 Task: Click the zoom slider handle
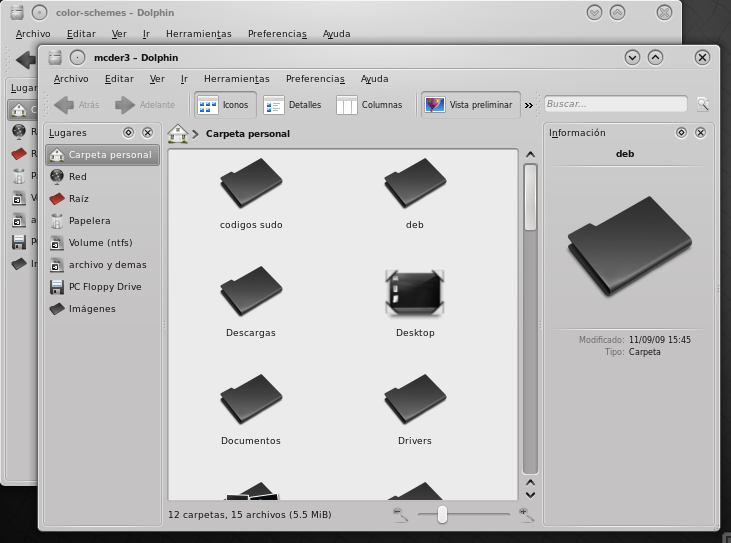[x=442, y=515]
